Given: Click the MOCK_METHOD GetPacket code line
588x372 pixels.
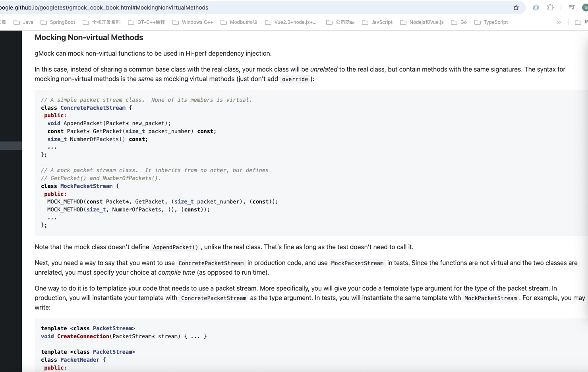Looking at the screenshot, I should pyautogui.click(x=162, y=202).
